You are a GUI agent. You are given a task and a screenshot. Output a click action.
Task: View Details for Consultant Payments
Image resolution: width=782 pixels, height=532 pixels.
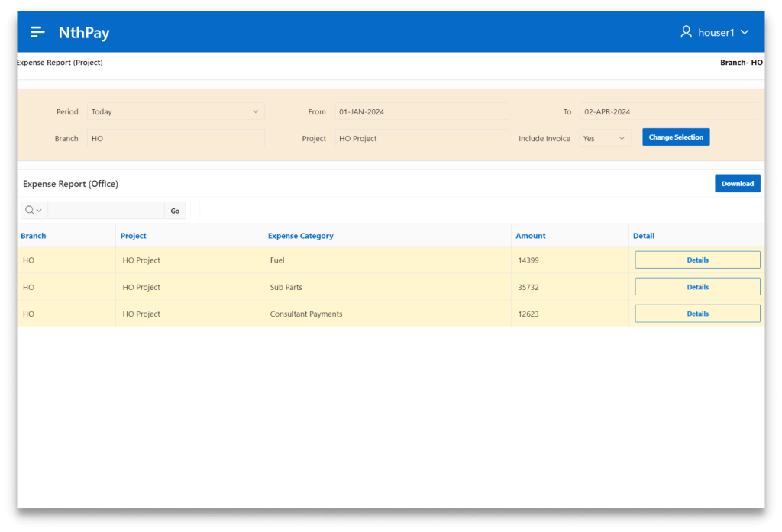pyautogui.click(x=697, y=314)
